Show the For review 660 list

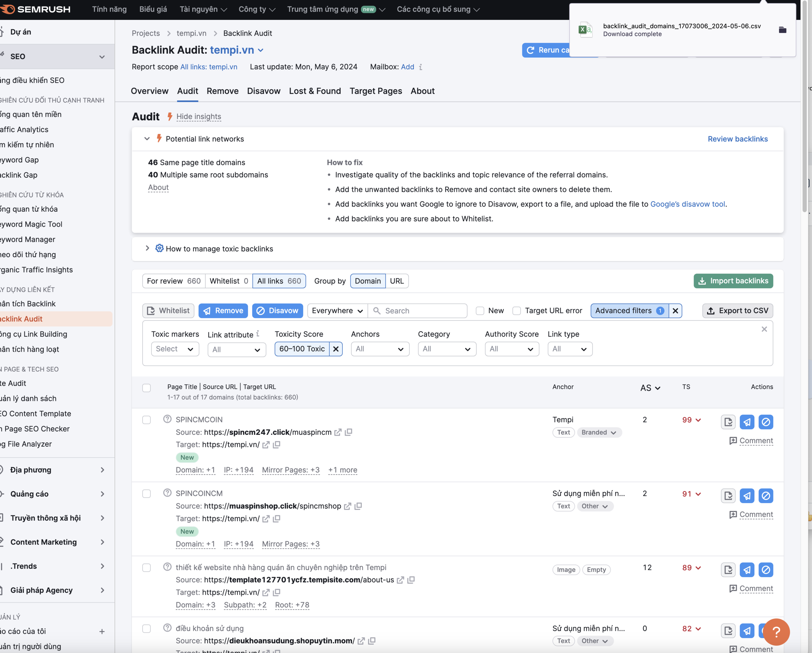[174, 281]
